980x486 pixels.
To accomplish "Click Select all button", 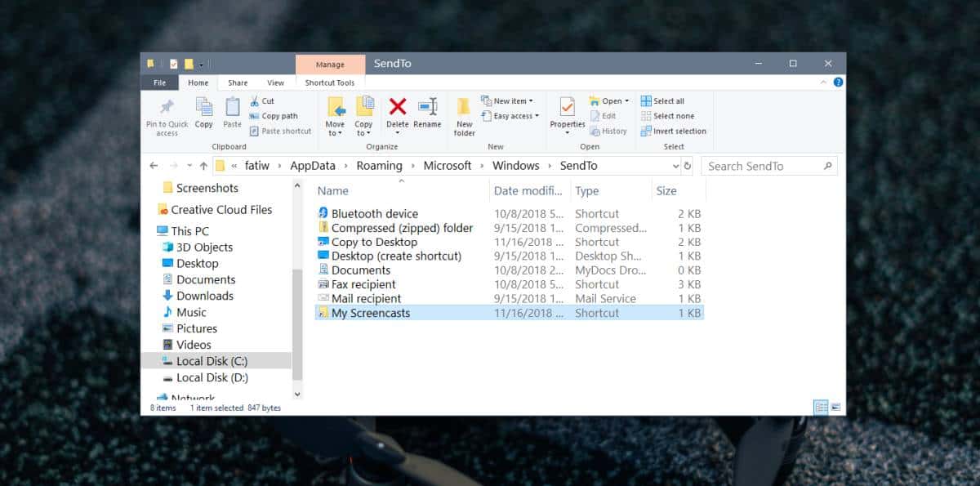I will pos(662,101).
